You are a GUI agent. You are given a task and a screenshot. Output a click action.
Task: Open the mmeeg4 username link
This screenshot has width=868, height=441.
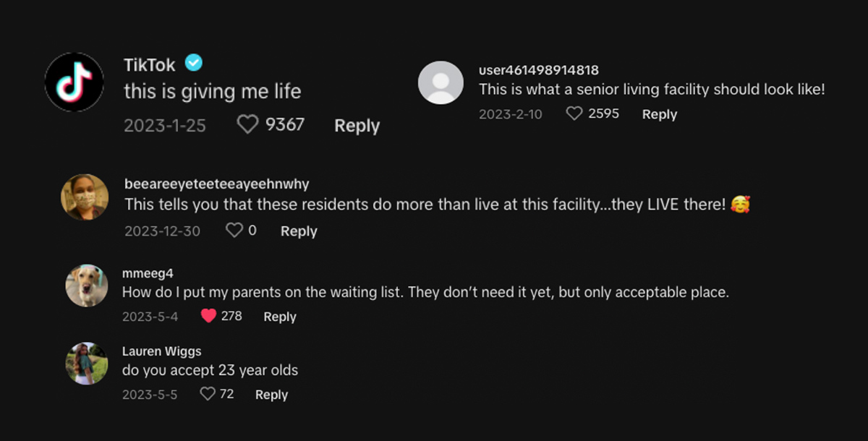[148, 273]
